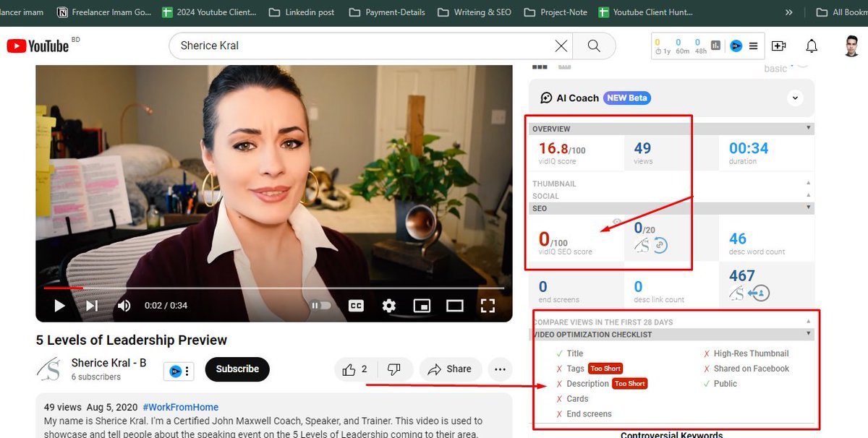The image size is (868, 438).
Task: Click the eye icon above SEO score
Action: [617, 222]
